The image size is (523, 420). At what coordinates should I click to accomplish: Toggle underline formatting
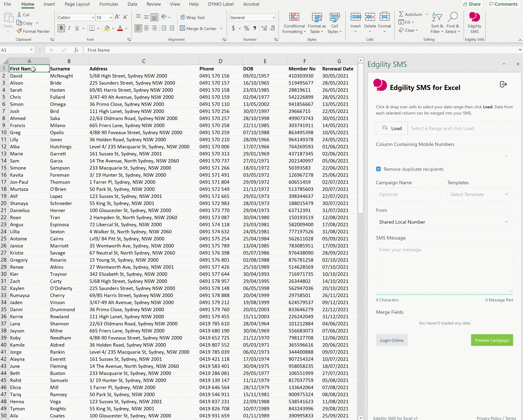coord(77,28)
